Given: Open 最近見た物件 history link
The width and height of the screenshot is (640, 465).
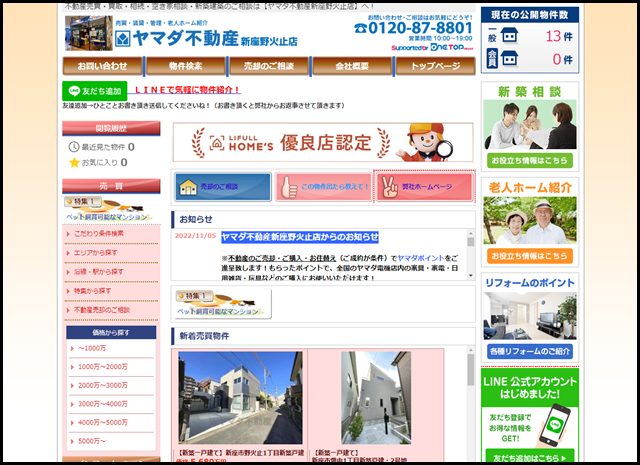Looking at the screenshot, I should (x=103, y=147).
